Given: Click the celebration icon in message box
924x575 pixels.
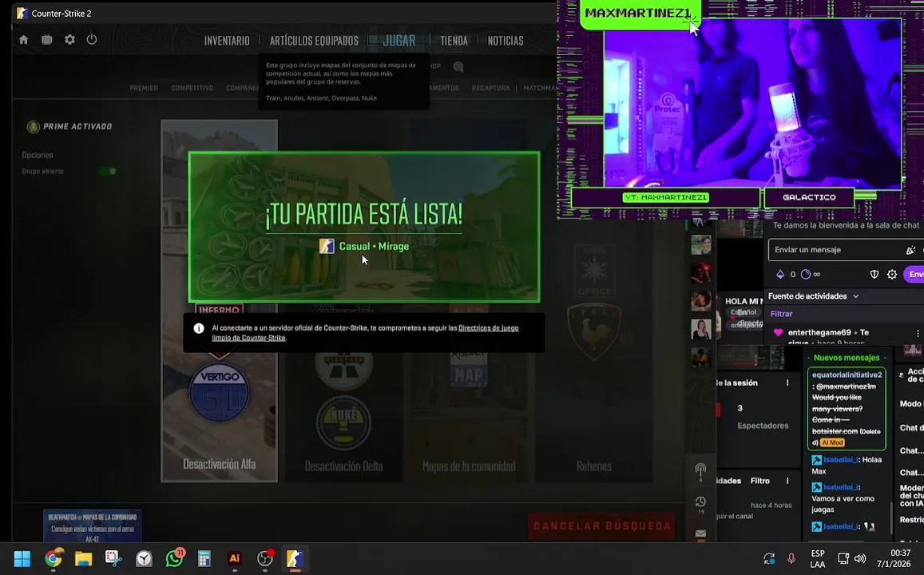Looking at the screenshot, I should tap(910, 250).
